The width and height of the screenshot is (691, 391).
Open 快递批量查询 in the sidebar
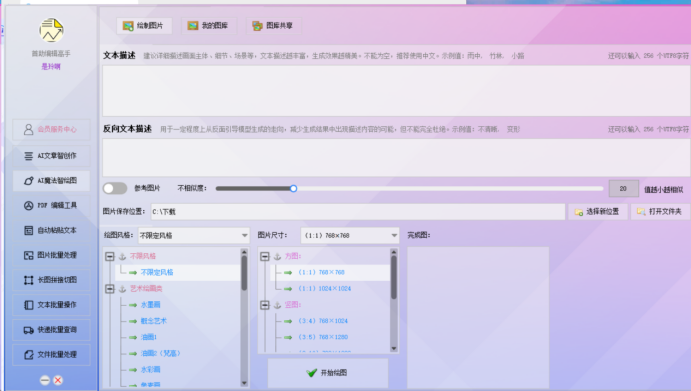tap(51, 330)
